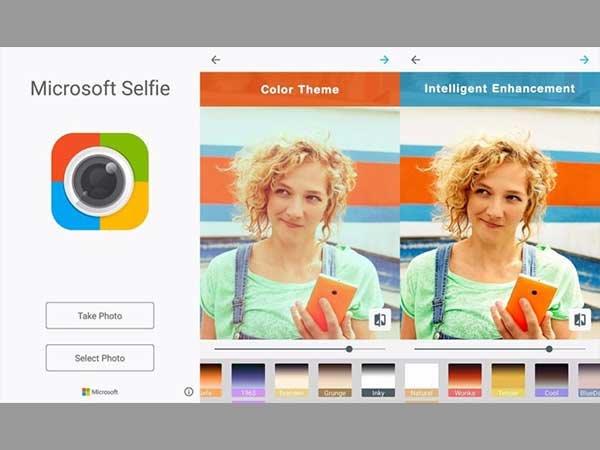Toggle before/after compare on Color Theme photo
This screenshot has height=450, width=600.
click(380, 319)
